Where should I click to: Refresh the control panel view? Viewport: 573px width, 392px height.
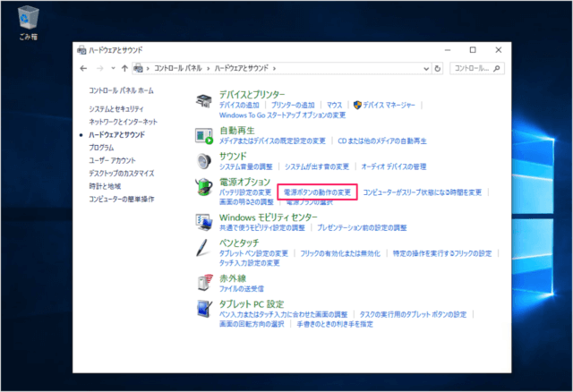point(438,68)
